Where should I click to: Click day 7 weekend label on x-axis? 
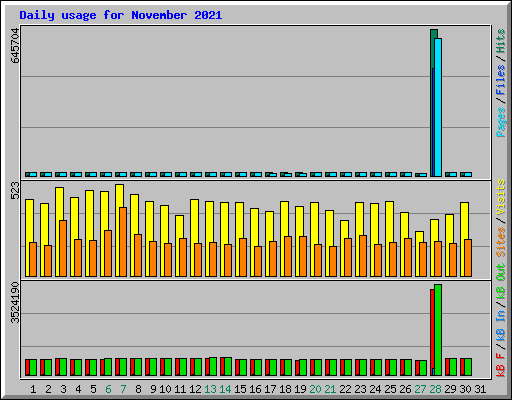pyautogui.click(x=123, y=389)
